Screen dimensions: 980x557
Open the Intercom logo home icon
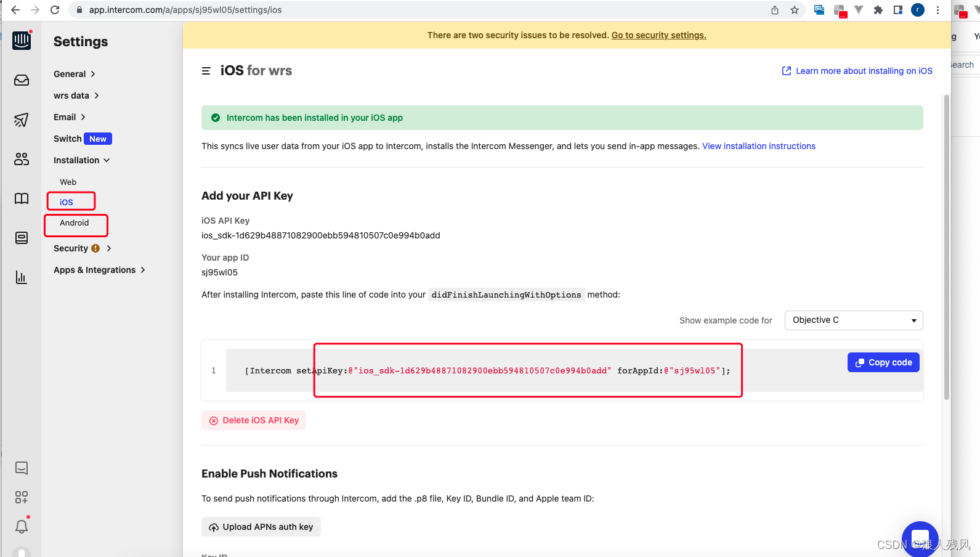[x=22, y=41]
